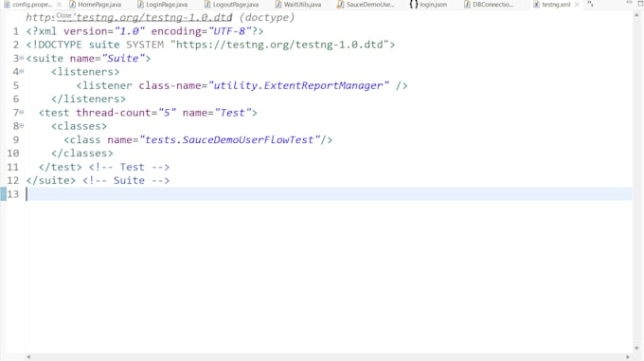This screenshot has height=361, width=644.
Task: Collapse the listeners fold on line 4
Action: [x=22, y=71]
